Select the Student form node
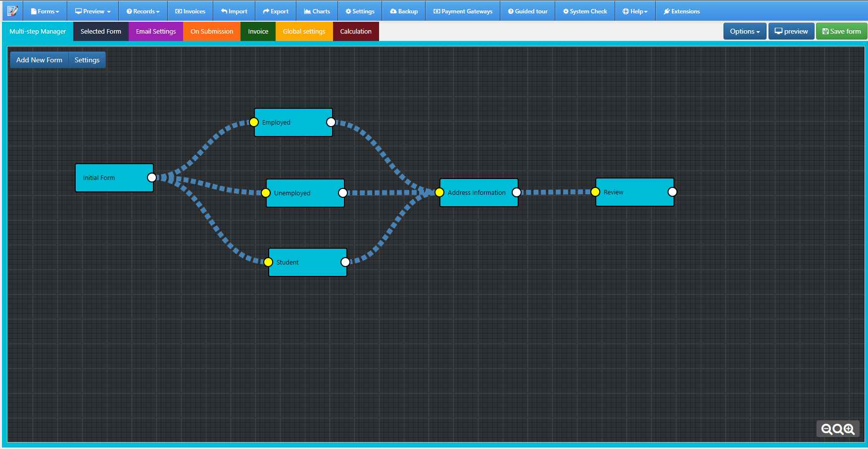The height and width of the screenshot is (449, 868). (308, 262)
